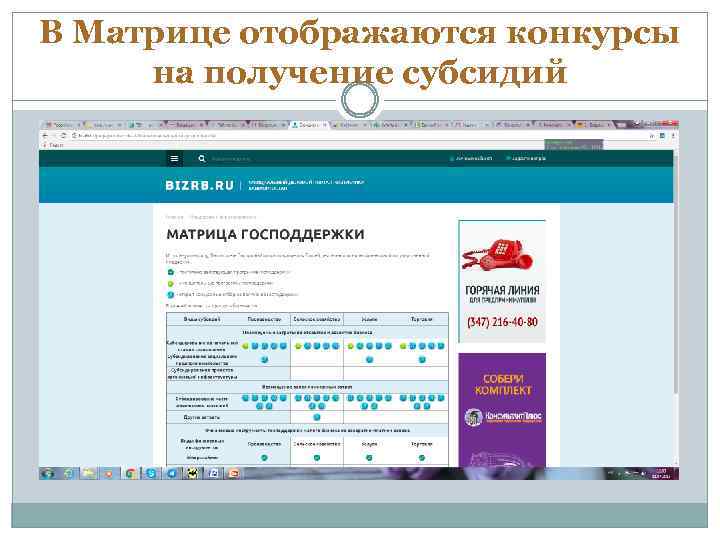The image size is (720, 540).
Task: Open Google Chrome on the taskbar
Action: tap(130, 473)
